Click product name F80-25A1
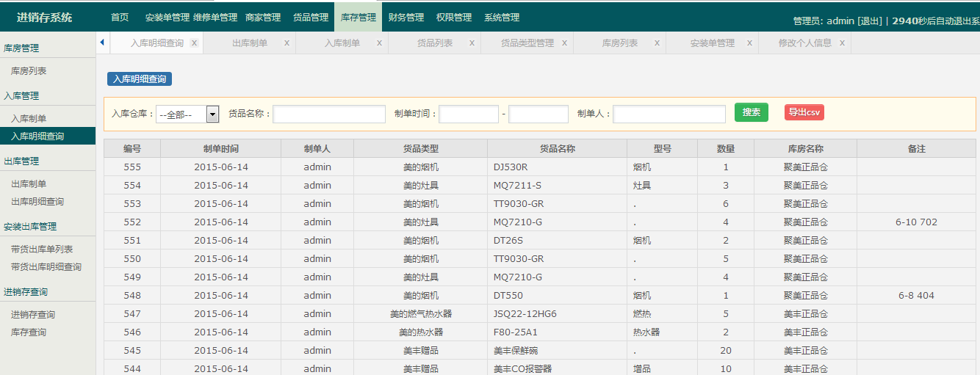Image resolution: width=980 pixels, height=375 pixels. coord(516,332)
